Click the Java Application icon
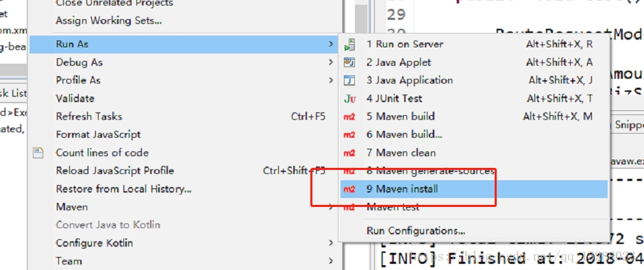This screenshot has width=644, height=270. tap(349, 81)
